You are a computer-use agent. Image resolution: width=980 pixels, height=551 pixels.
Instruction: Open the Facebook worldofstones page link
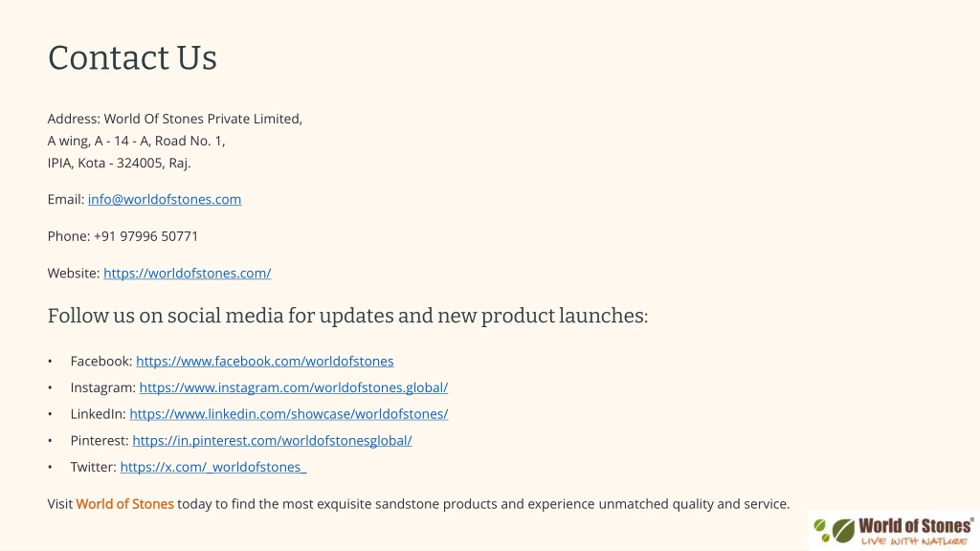[x=264, y=361]
